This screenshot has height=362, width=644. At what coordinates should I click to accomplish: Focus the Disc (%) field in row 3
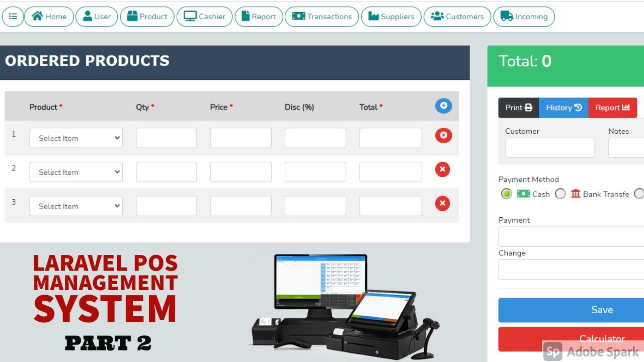click(x=315, y=206)
